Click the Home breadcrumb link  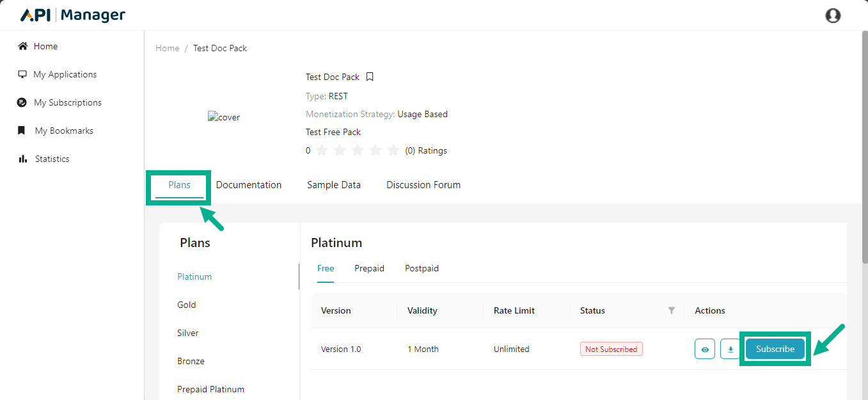(x=167, y=48)
